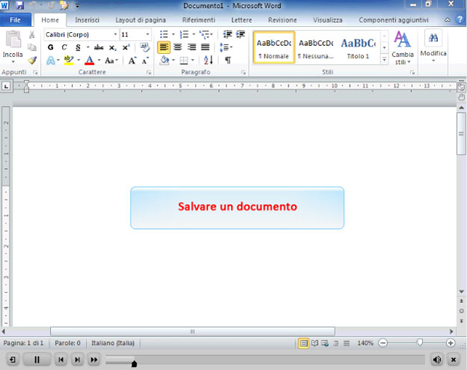Click the bullet list icon
This screenshot has height=370, width=467.
164,34
